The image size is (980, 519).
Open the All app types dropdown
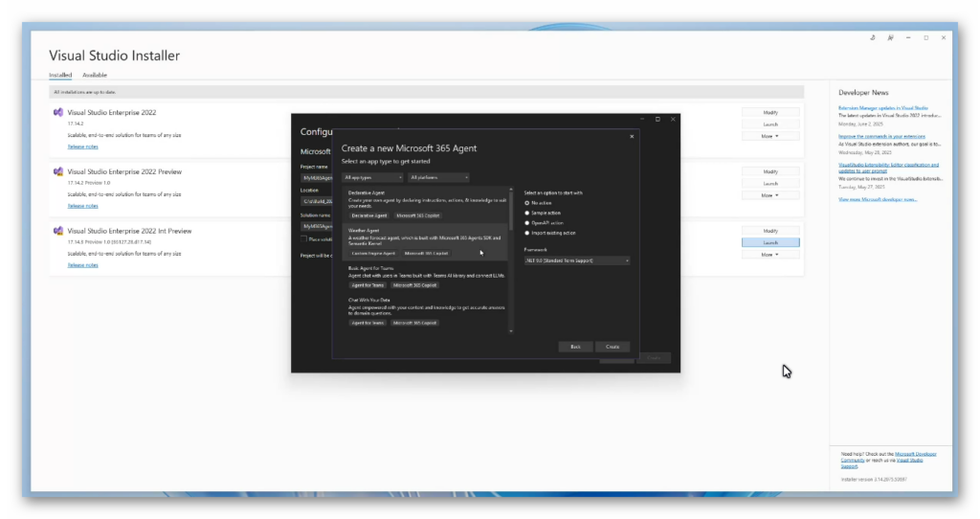(372, 177)
